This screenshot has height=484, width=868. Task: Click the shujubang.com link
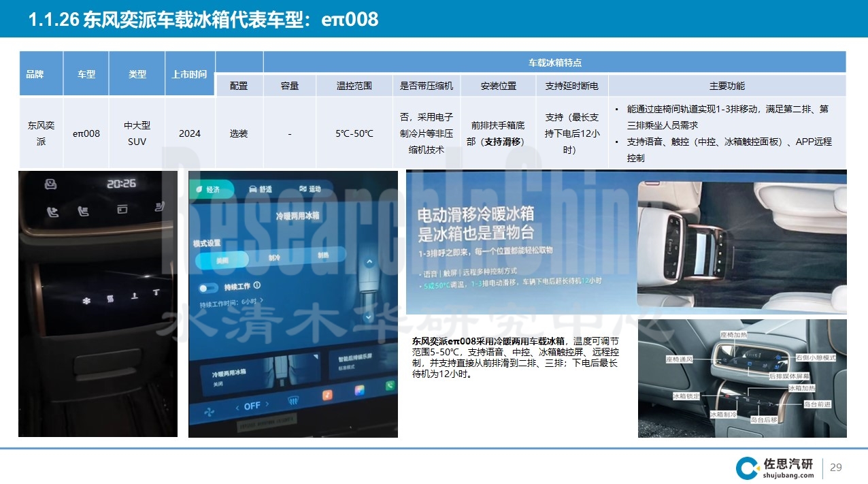(788, 474)
